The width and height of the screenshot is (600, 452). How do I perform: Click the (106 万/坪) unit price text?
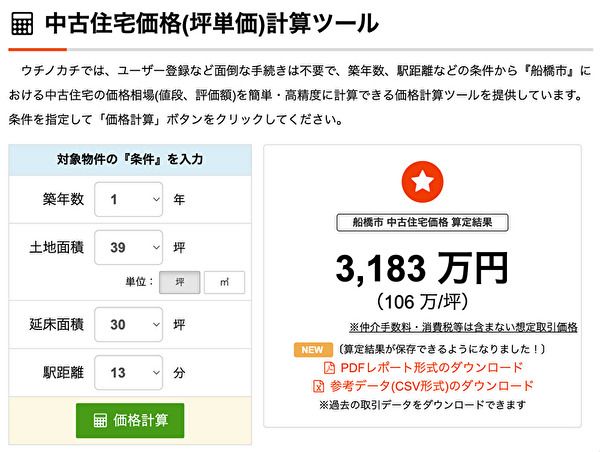pyautogui.click(x=422, y=302)
